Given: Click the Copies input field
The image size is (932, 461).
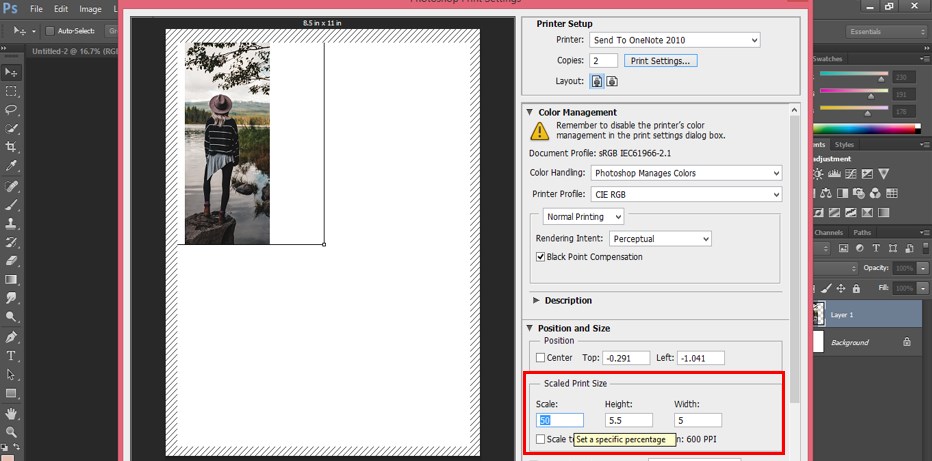Looking at the screenshot, I should point(604,61).
